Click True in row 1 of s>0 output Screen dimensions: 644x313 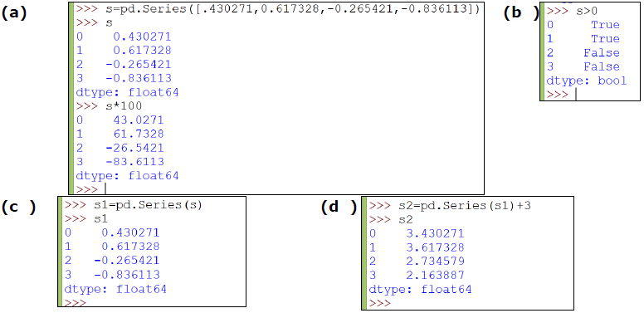pyautogui.click(x=605, y=39)
